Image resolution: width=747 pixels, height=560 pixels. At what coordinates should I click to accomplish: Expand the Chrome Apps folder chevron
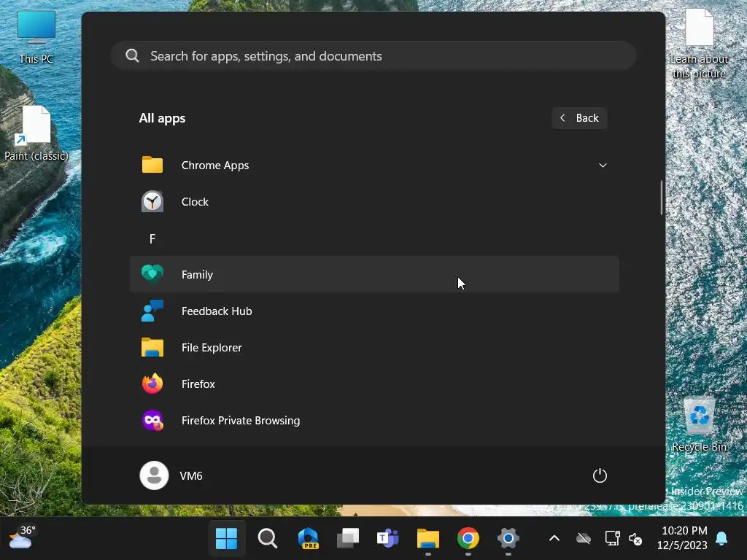[603, 166]
